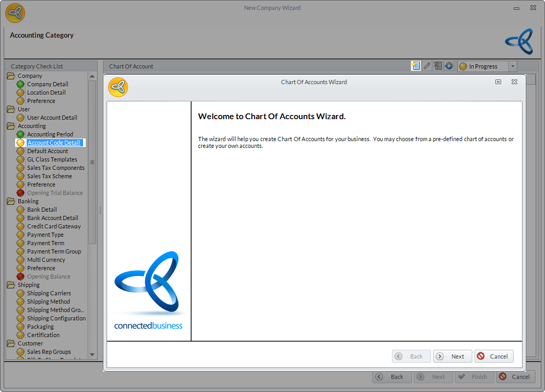Screen dimensions: 545x392
Task: Click the Delete record toolbar icon
Action: click(x=438, y=66)
